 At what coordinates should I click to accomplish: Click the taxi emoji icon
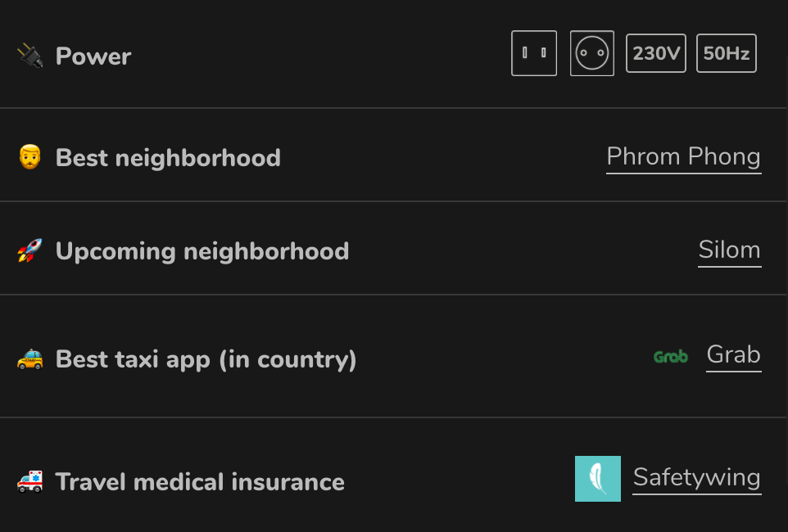click(x=30, y=359)
